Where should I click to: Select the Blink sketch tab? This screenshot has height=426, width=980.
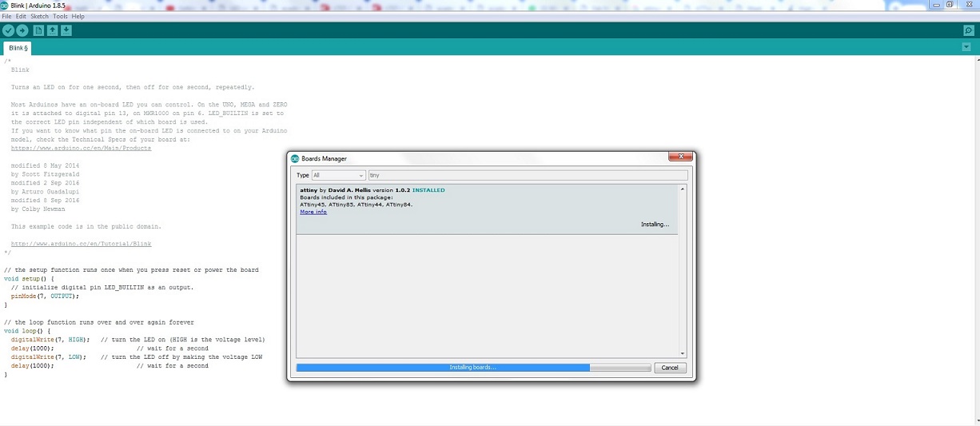pos(18,48)
